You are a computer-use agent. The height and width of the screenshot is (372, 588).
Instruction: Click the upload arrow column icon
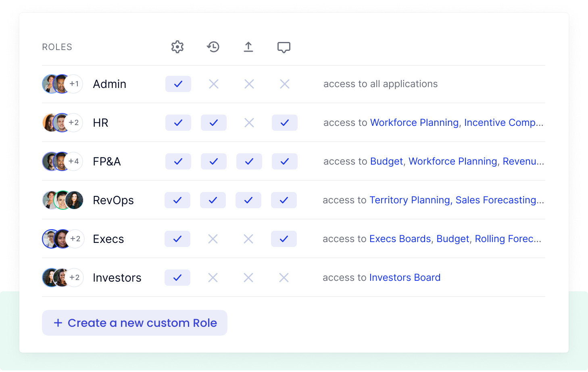248,47
